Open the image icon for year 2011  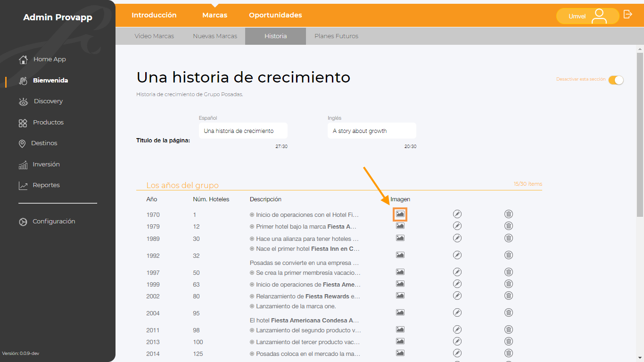[x=400, y=329]
